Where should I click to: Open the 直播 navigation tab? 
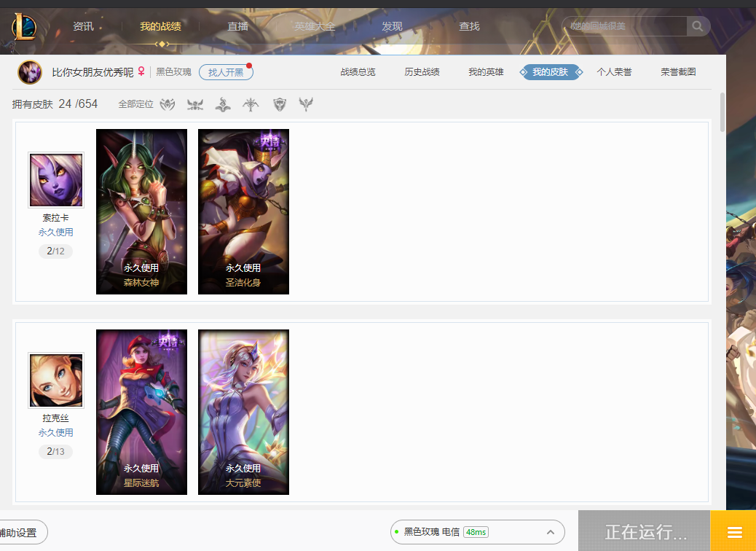pyautogui.click(x=237, y=26)
